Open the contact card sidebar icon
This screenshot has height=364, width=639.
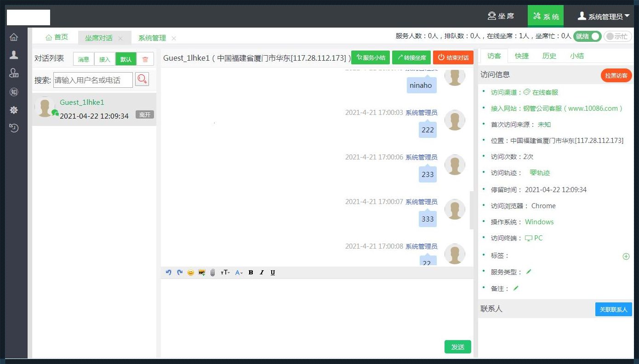coord(14,73)
